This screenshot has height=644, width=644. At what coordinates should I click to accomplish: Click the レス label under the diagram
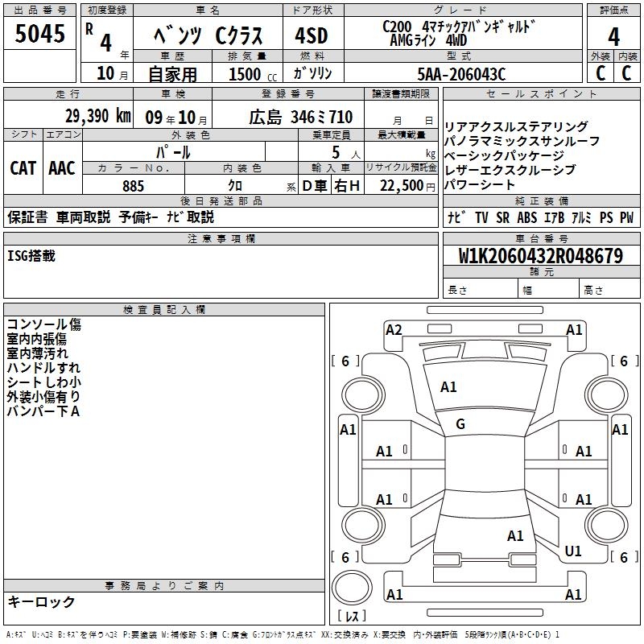coord(352,617)
